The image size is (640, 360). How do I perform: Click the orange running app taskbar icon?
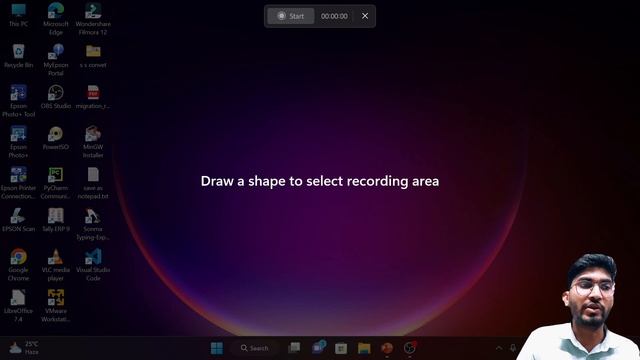(x=387, y=348)
